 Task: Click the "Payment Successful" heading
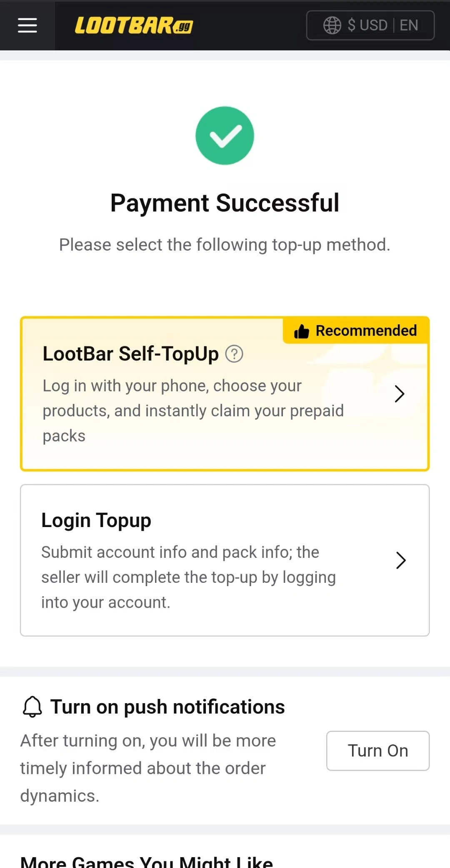[225, 203]
